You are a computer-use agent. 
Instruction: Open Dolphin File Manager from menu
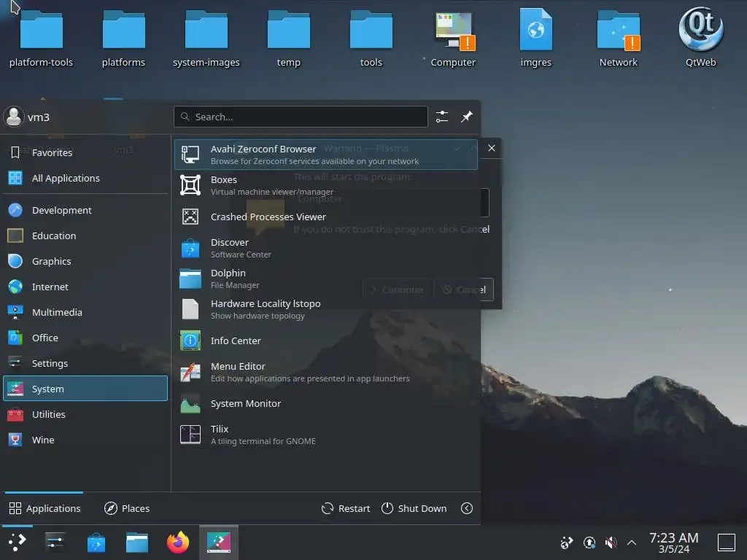point(326,279)
